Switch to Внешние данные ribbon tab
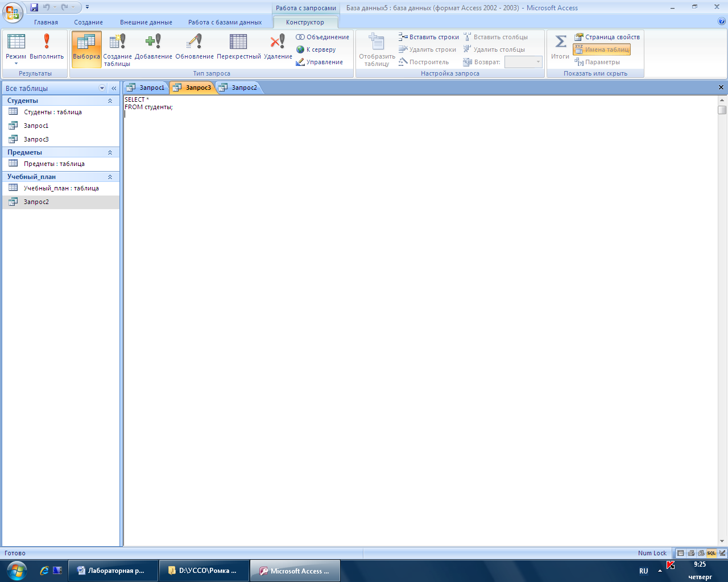 146,22
